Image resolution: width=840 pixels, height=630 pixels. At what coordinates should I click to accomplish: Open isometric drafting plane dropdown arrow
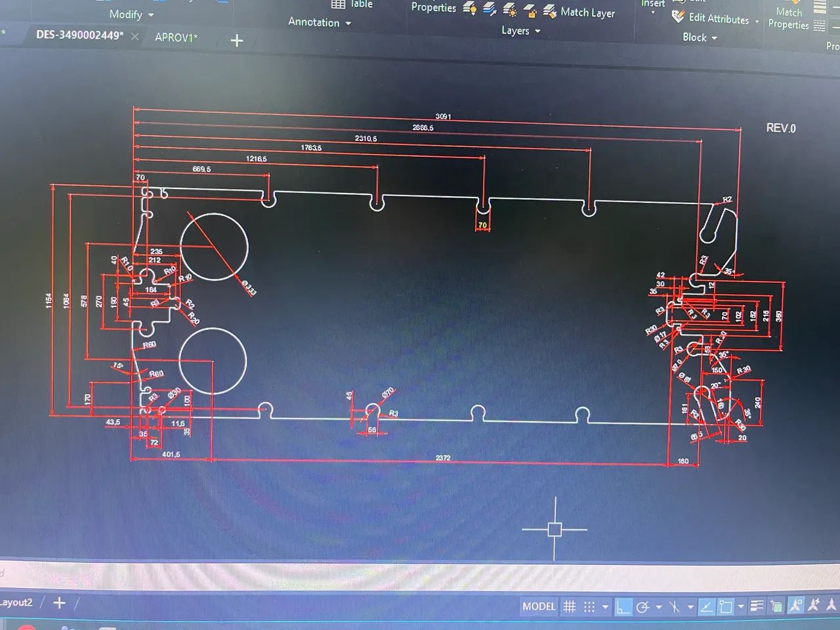690,608
